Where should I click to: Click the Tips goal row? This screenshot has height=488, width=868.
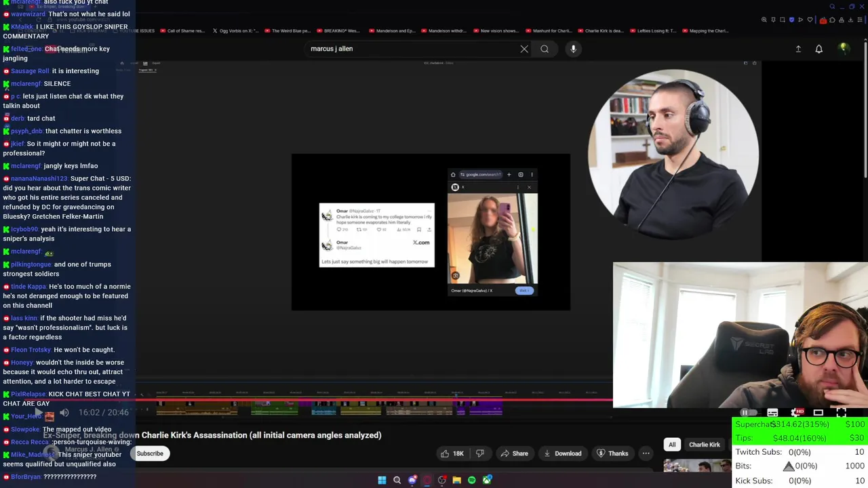(x=800, y=438)
